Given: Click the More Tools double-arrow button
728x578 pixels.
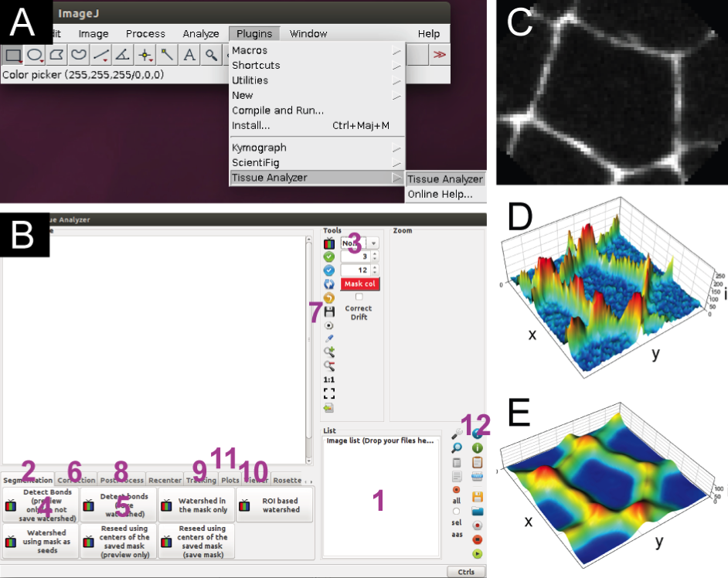Looking at the screenshot, I should (x=439, y=55).
